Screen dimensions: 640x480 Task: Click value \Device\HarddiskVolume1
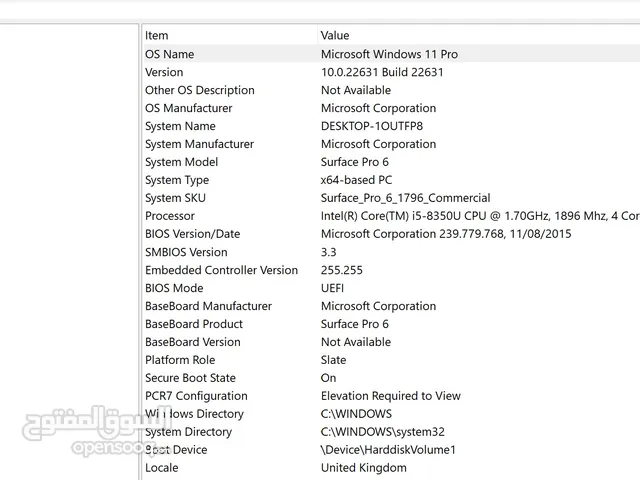click(x=388, y=449)
